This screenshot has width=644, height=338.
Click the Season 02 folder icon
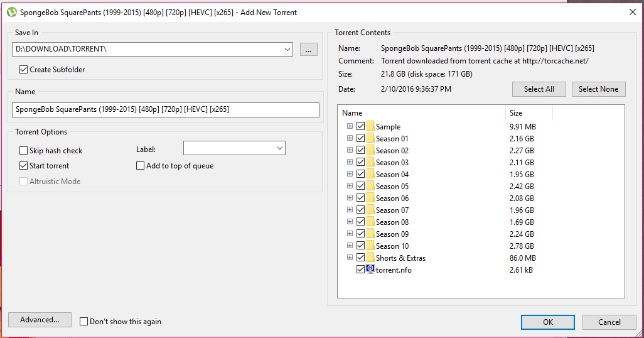[370, 150]
